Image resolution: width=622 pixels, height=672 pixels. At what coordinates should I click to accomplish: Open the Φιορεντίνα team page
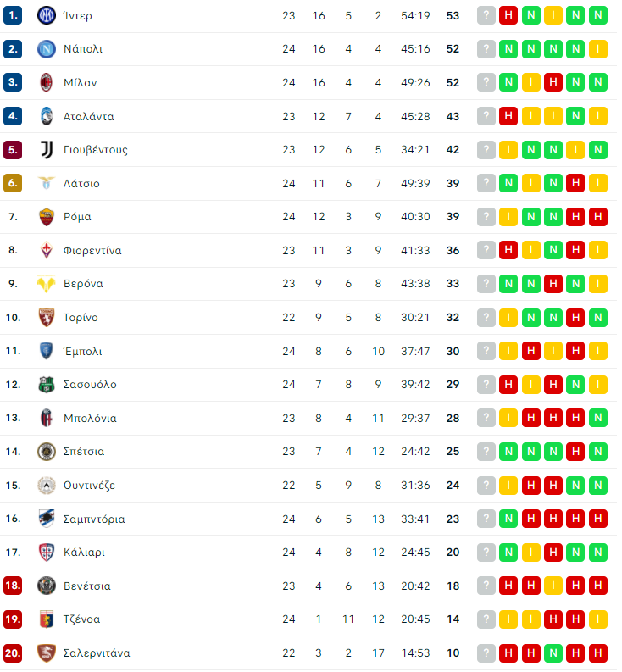[92, 250]
